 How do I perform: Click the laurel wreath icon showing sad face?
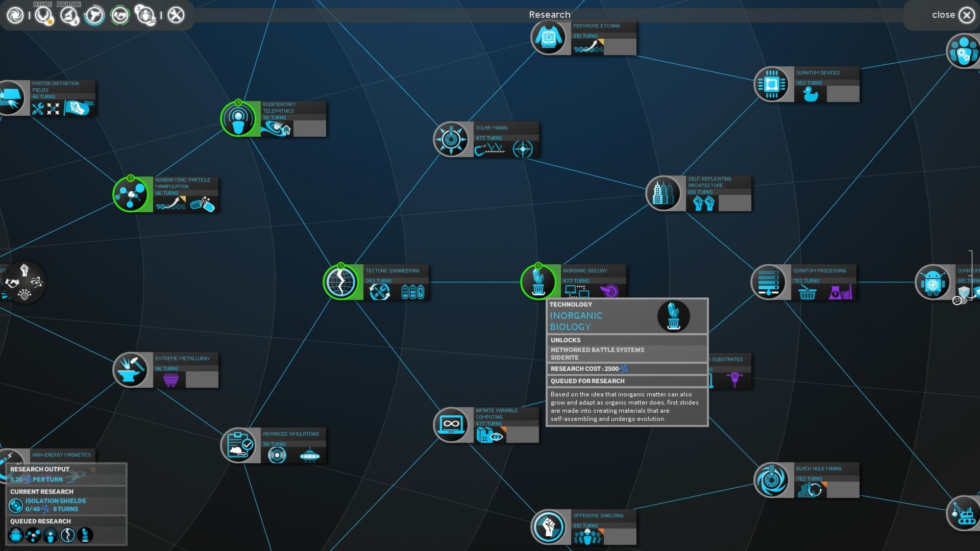pyautogui.click(x=43, y=14)
